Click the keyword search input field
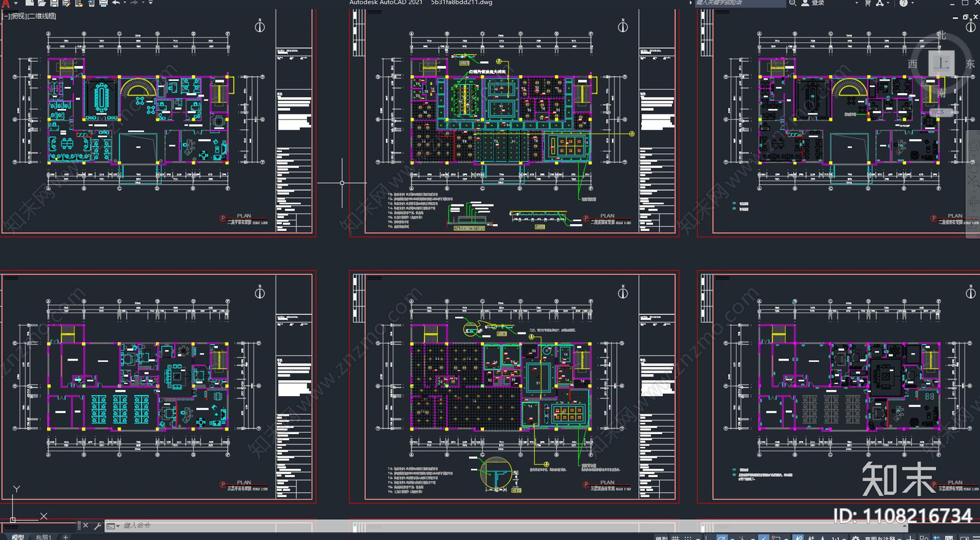980x540 pixels. [740, 3]
